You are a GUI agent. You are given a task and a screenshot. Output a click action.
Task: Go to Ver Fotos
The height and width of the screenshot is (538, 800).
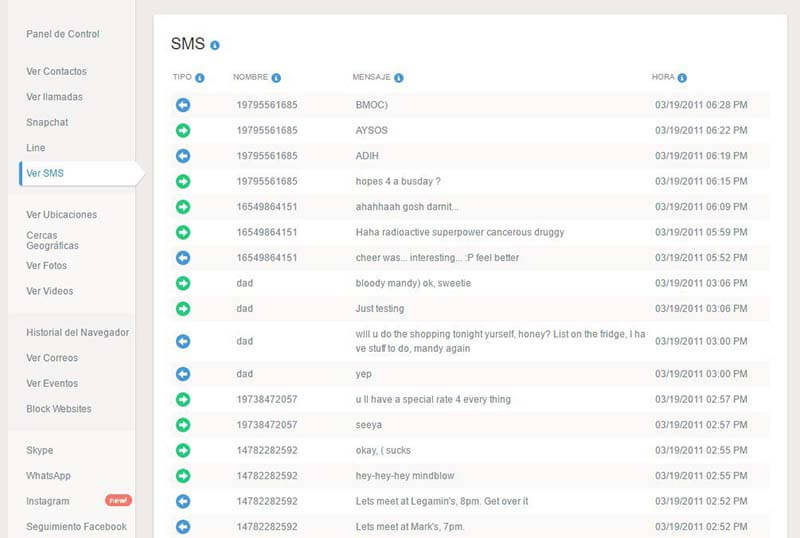pos(46,266)
